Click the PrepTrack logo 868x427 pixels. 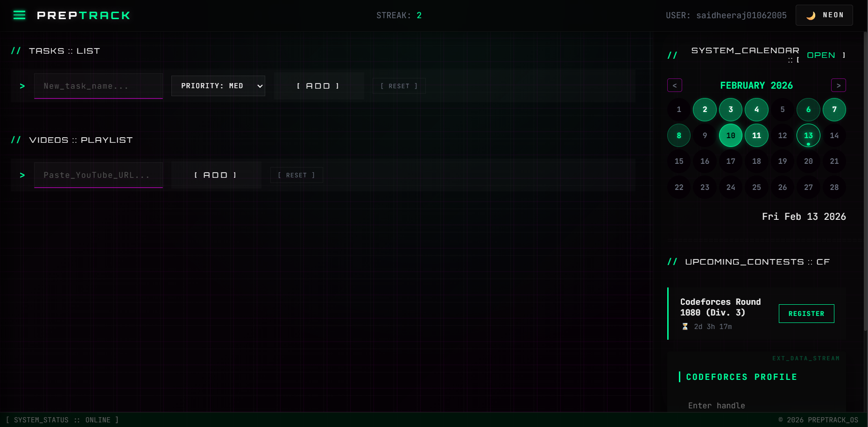point(83,15)
